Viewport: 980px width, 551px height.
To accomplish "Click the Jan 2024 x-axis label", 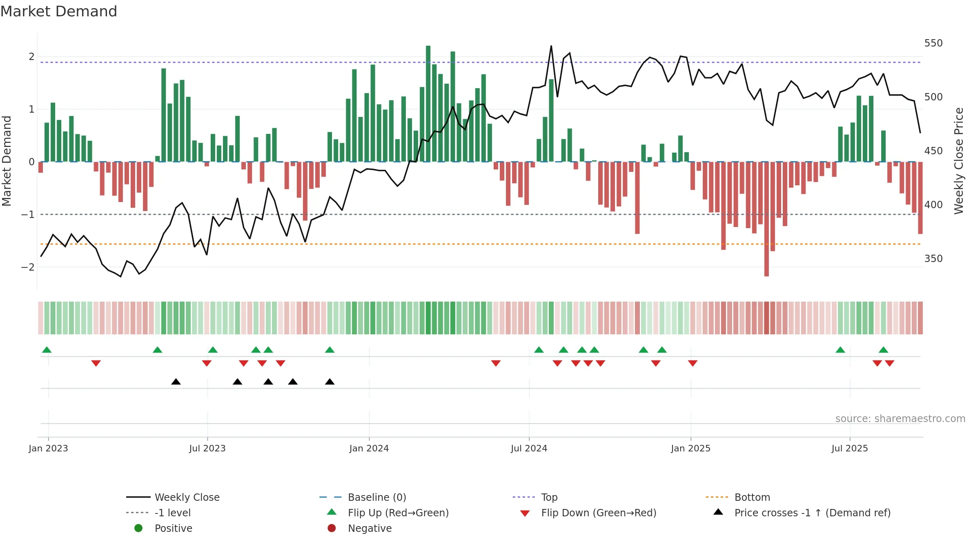I will coord(369,448).
